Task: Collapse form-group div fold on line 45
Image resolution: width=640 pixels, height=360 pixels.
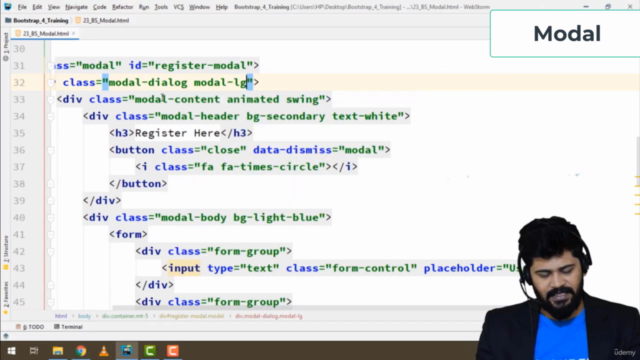Action: (x=51, y=302)
